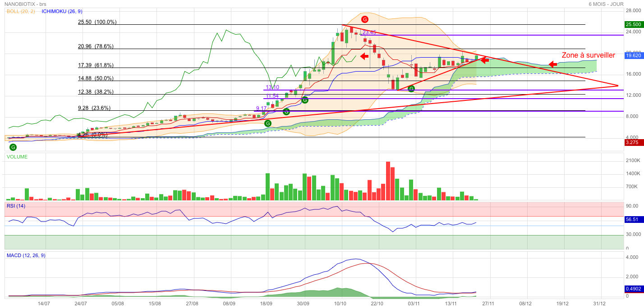Click the 28.000 price axis label

point(633,11)
